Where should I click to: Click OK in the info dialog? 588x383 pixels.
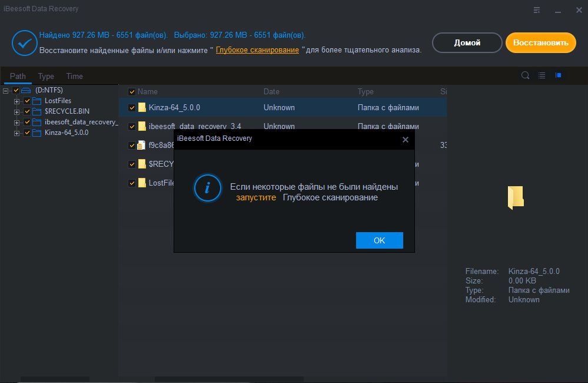point(379,240)
